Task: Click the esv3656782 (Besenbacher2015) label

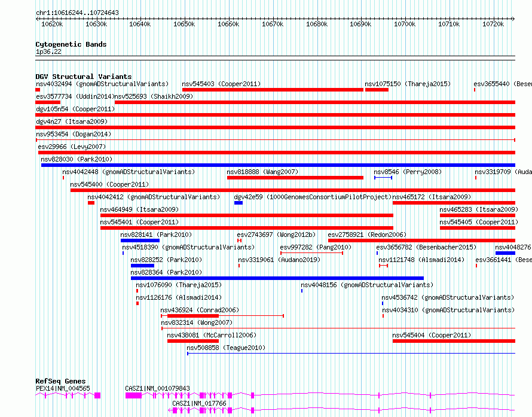Action: [x=426, y=247]
